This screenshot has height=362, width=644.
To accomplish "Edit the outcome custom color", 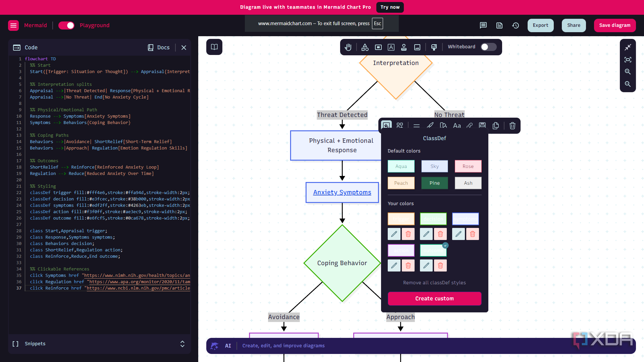I will [x=426, y=265].
